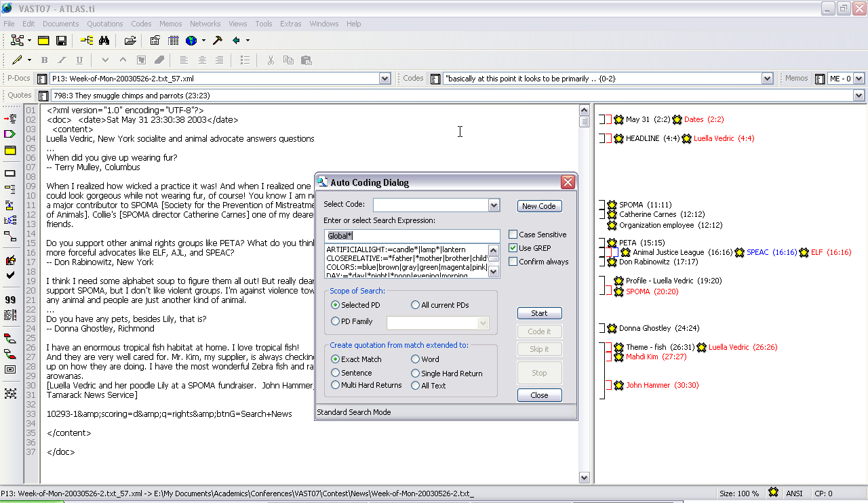Click the New Code button
The height and width of the screenshot is (503, 868).
click(539, 206)
